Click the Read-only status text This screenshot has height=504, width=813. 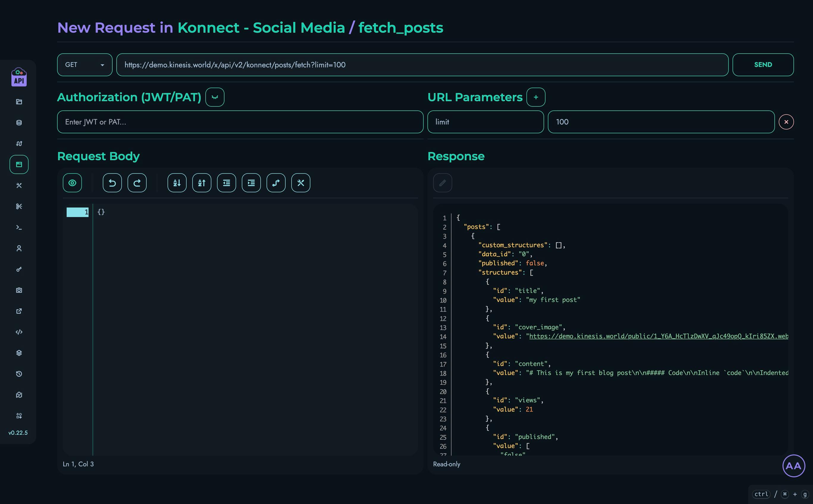447,464
